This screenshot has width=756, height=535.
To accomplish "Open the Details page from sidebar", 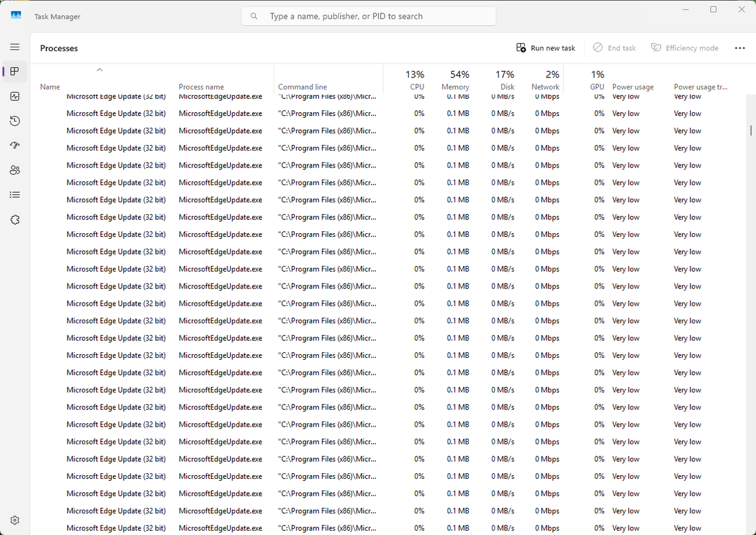I will pyautogui.click(x=15, y=195).
